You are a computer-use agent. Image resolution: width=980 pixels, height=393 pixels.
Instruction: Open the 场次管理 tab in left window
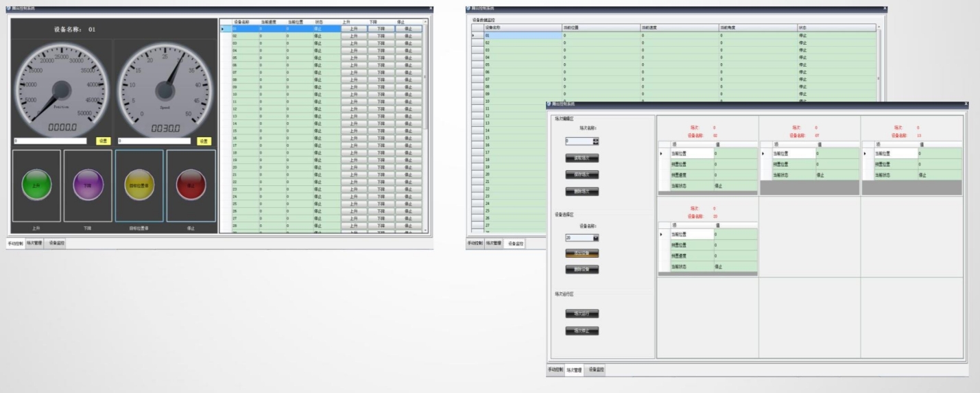tap(34, 243)
